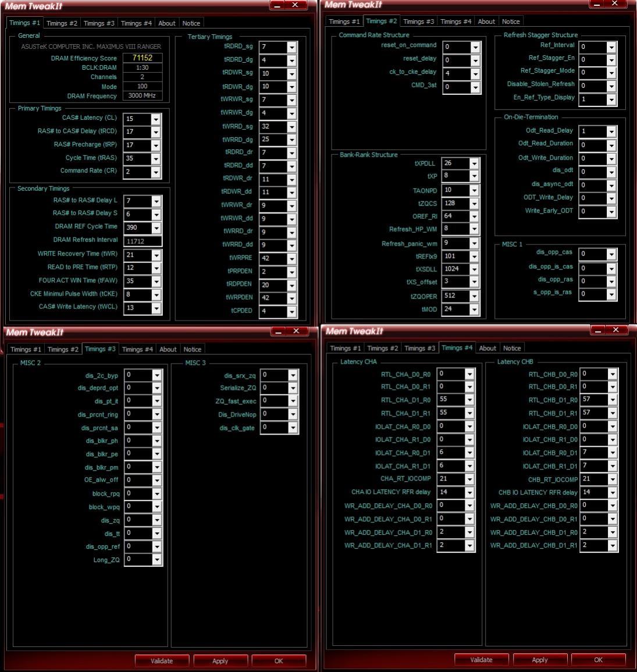Open CAS# Latency (CL) dropdown
The height and width of the screenshot is (672, 637).
coord(156,119)
